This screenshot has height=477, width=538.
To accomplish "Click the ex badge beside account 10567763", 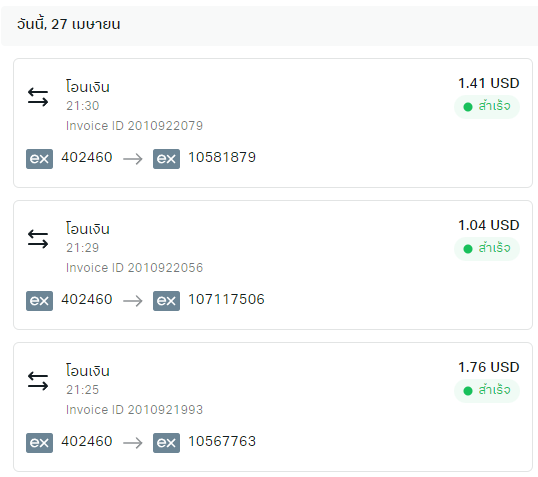I will [x=166, y=443].
